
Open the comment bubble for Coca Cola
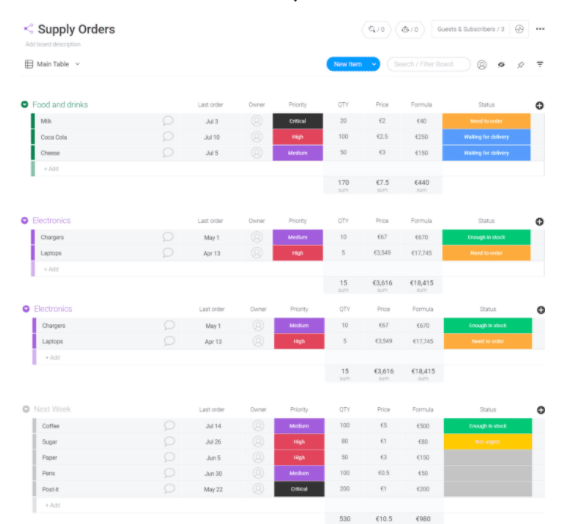coord(168,137)
